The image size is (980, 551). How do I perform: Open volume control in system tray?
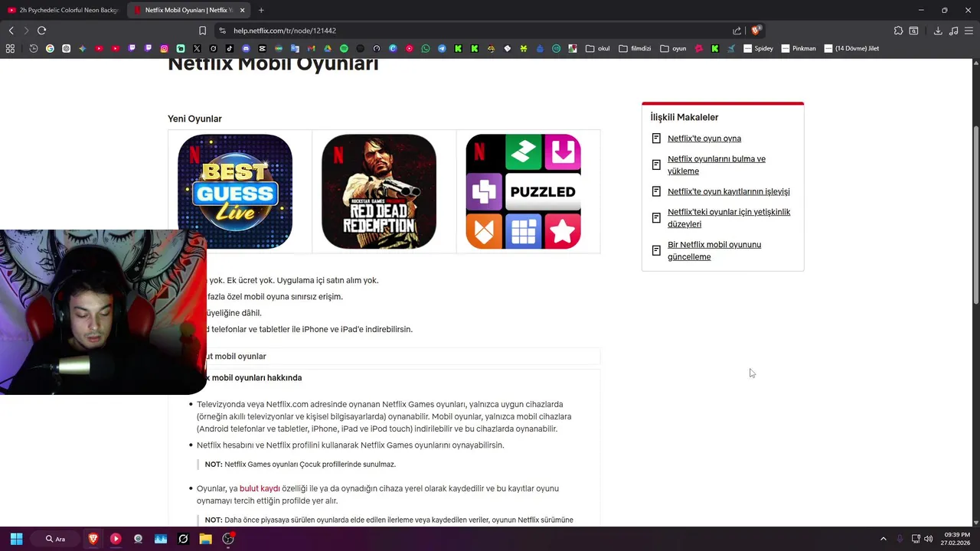coord(929,539)
